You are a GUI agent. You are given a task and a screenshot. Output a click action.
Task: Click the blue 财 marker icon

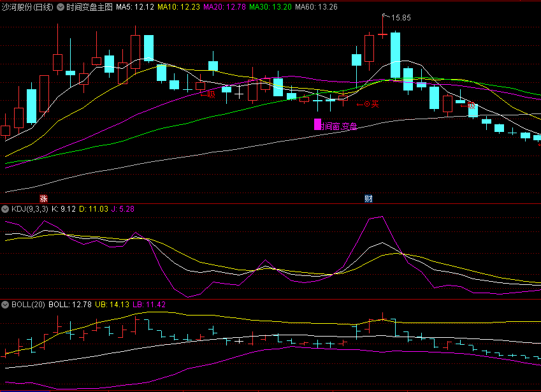(x=368, y=198)
